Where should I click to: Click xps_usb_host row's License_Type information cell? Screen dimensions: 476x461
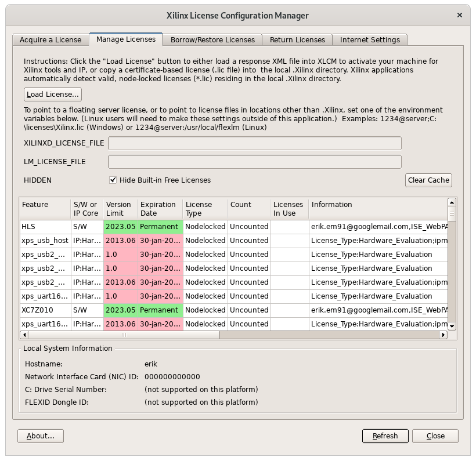pos(378,241)
